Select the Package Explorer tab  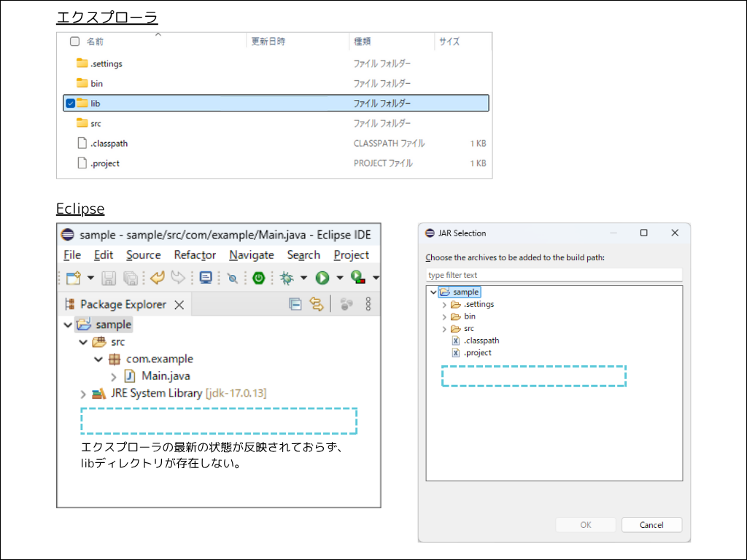click(x=123, y=304)
